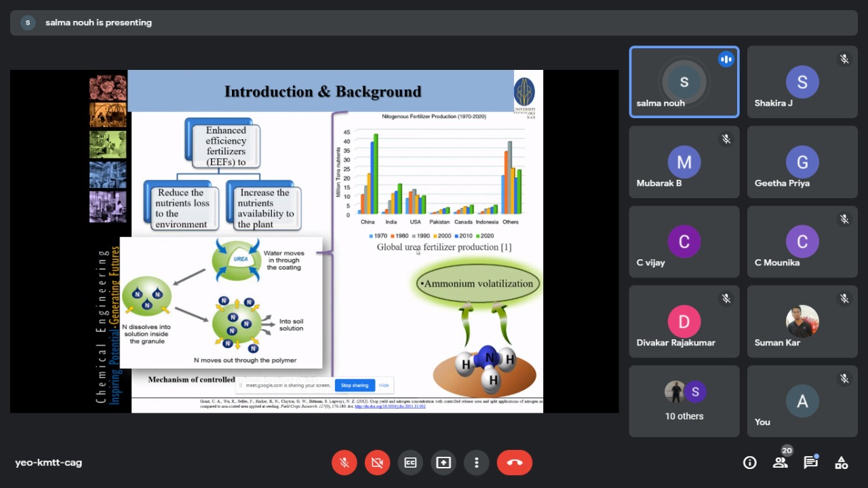Image resolution: width=868 pixels, height=488 pixels.
Task: Click the present now screen share button
Action: tap(443, 463)
